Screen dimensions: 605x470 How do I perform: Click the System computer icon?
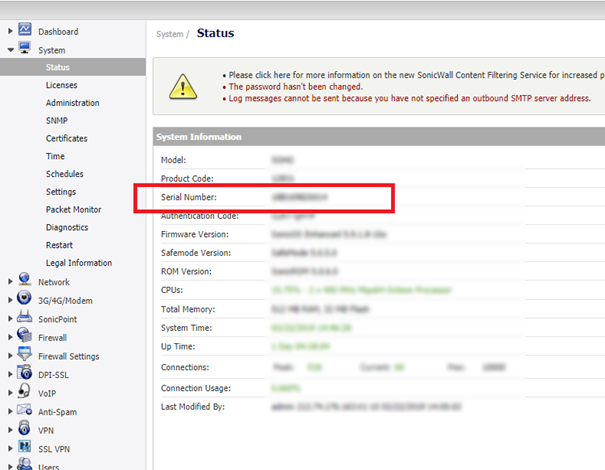(25, 49)
